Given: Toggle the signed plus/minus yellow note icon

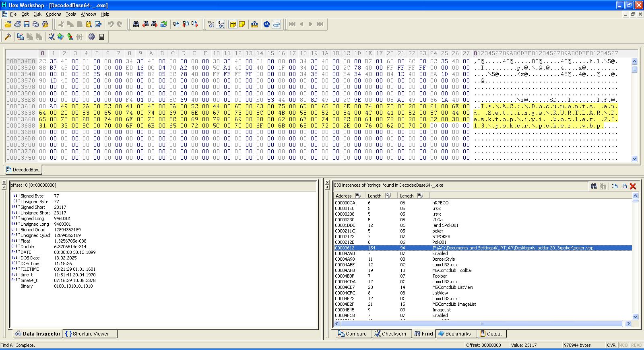Looking at the screenshot, I should tap(233, 24).
